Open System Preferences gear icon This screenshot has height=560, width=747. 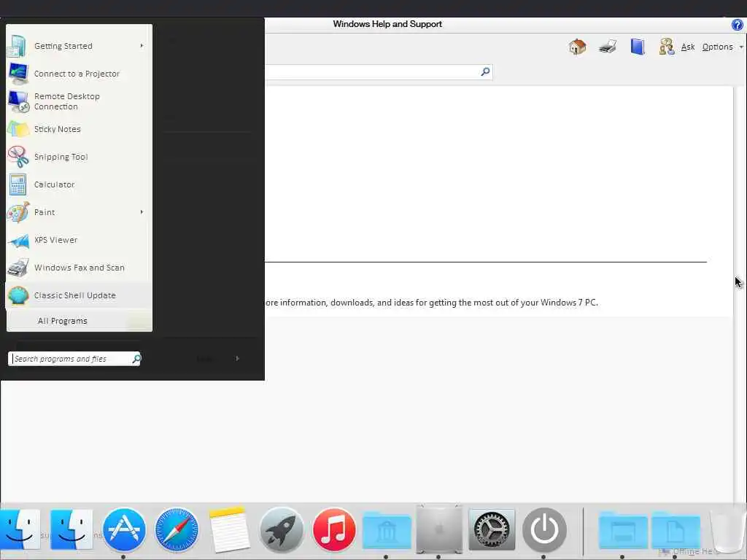tap(492, 529)
